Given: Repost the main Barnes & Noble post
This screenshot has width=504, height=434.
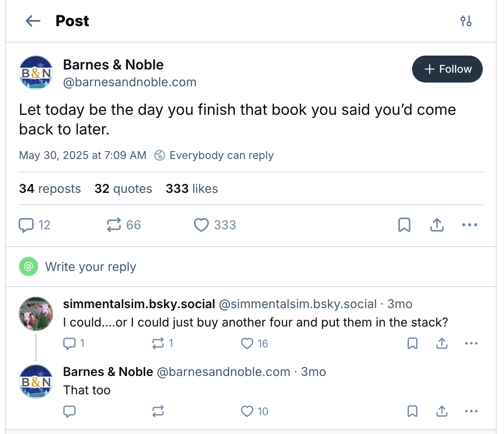Looking at the screenshot, I should pos(114,225).
